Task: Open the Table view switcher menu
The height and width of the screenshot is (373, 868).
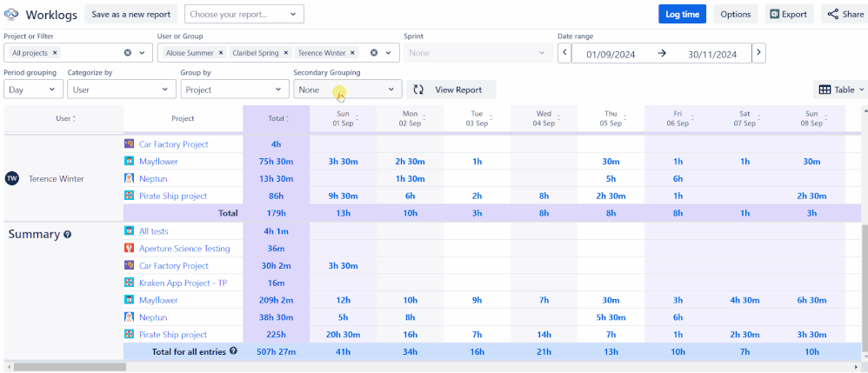Action: click(x=840, y=90)
